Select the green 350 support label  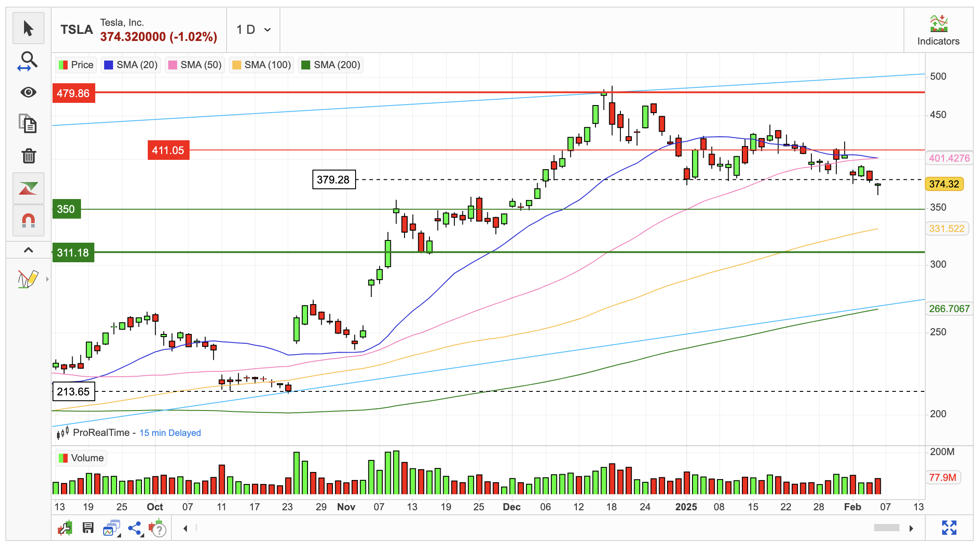click(x=66, y=209)
